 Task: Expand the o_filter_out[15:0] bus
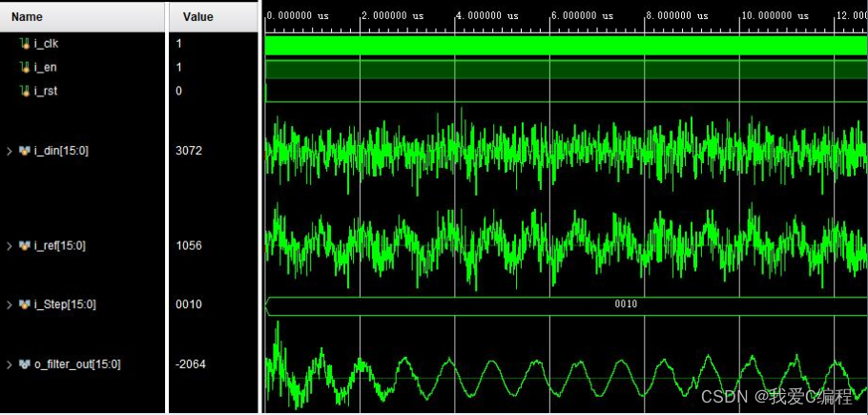pyautogui.click(x=10, y=363)
